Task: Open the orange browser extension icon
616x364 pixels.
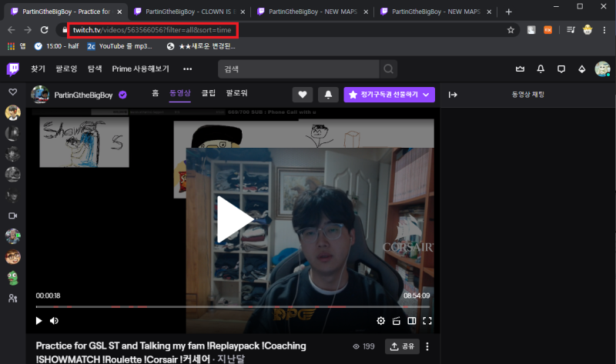Action: coord(547,30)
